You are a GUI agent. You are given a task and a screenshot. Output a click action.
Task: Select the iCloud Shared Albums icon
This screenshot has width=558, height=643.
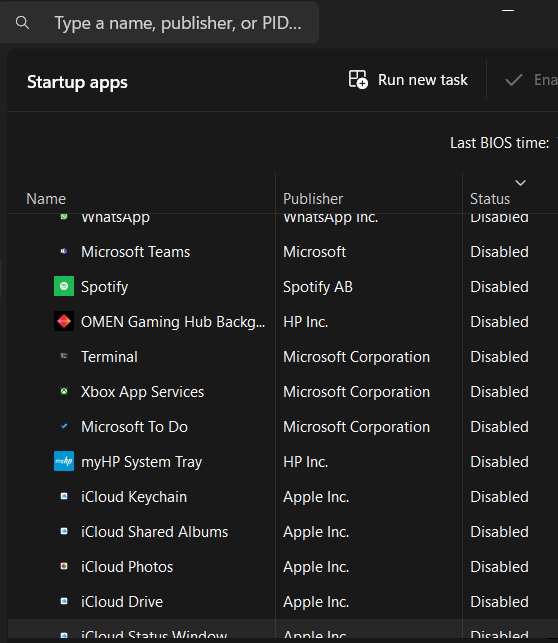click(x=64, y=531)
